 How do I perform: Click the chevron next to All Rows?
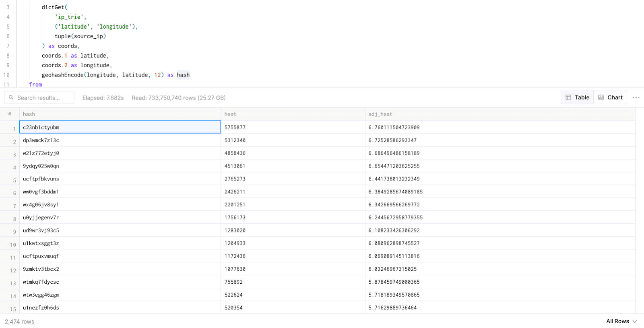(x=635, y=322)
